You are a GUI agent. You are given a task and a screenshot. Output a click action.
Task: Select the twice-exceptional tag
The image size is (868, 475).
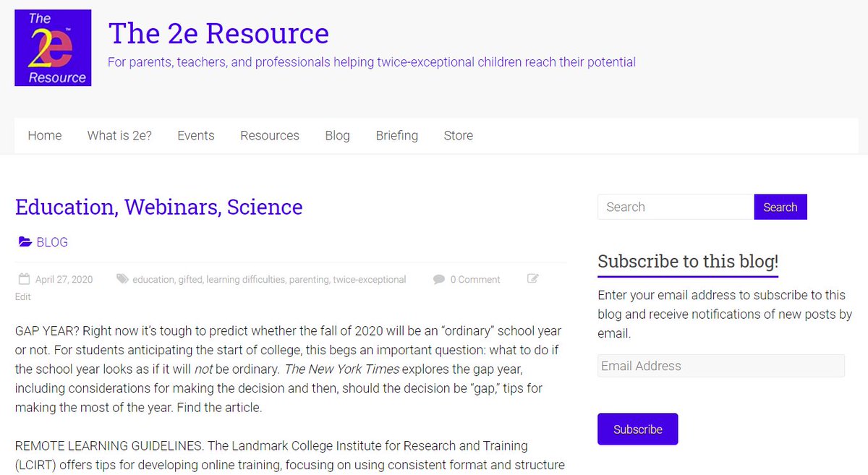click(370, 279)
